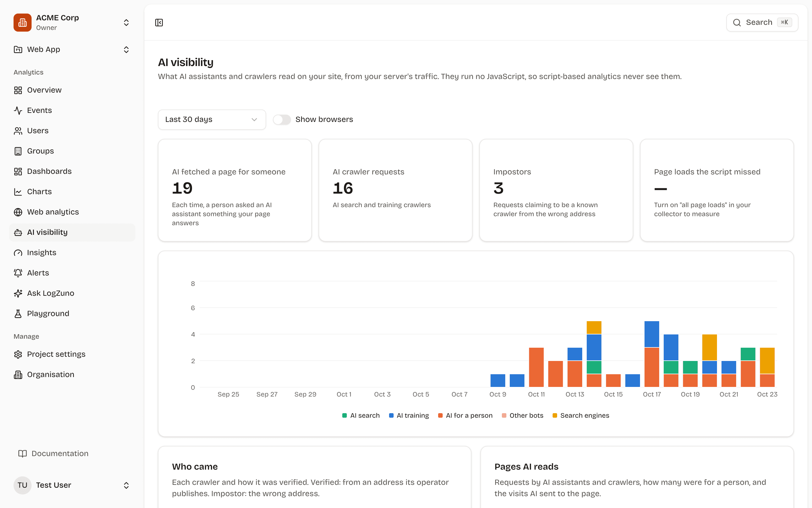The height and width of the screenshot is (508, 812).
Task: Click the AI search legend swatch
Action: pos(344,416)
